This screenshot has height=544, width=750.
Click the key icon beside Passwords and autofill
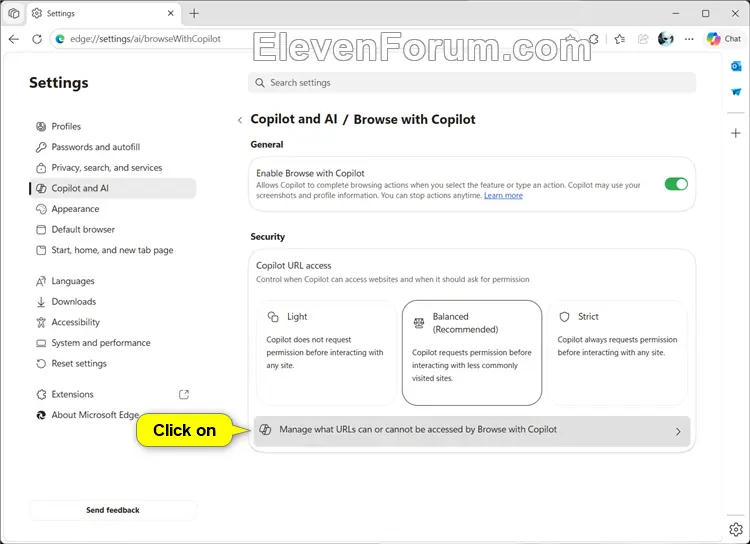41,147
